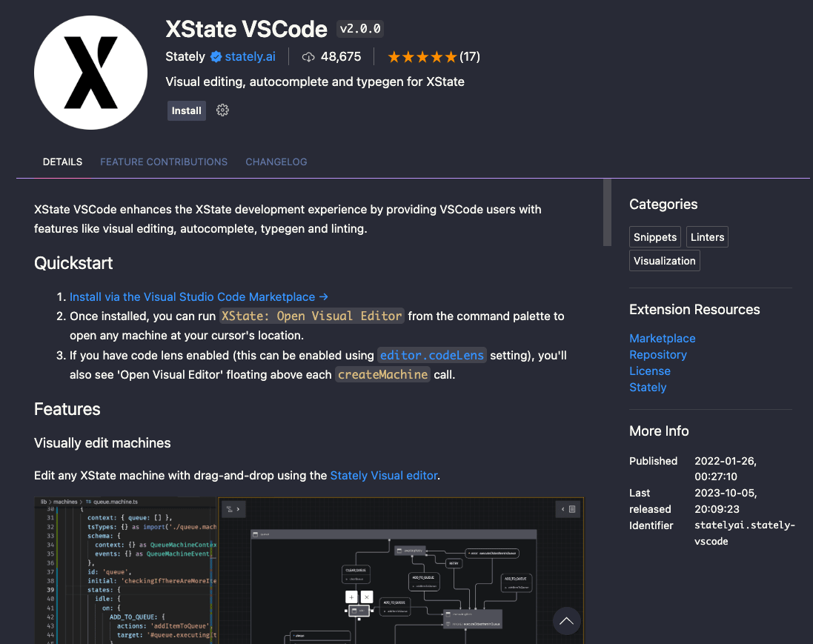Click the Visually edit machines subheading
This screenshot has height=644, width=813.
tap(103, 443)
